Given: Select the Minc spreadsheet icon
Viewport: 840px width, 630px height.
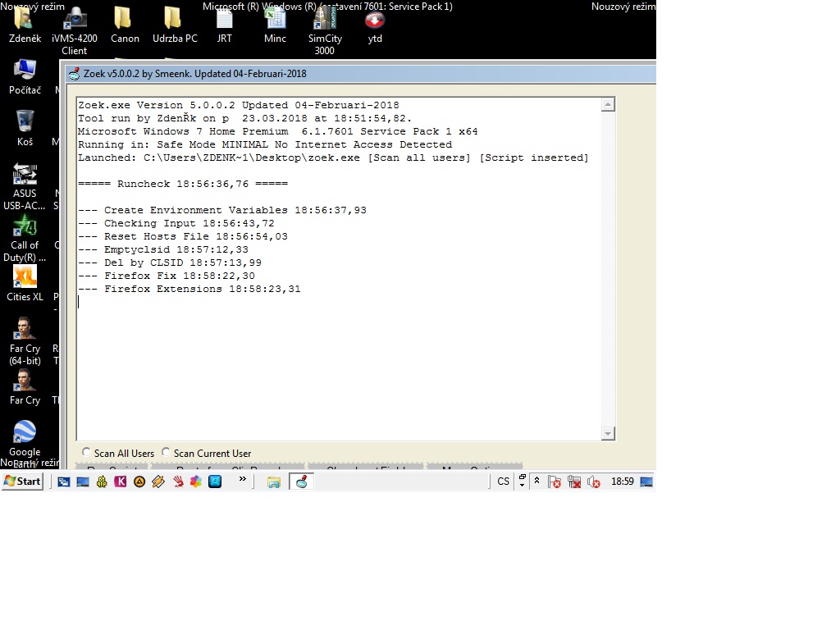Looking at the screenshot, I should tap(275, 24).
